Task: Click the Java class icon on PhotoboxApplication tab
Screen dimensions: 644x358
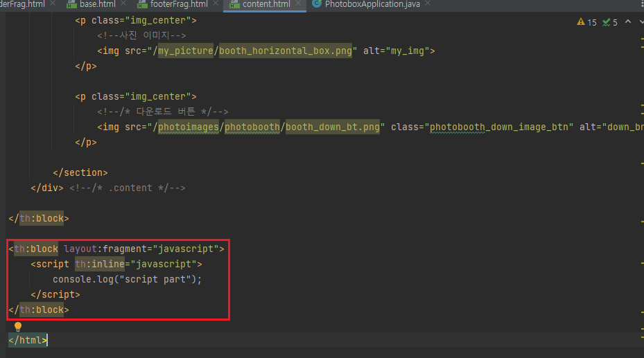Action: [316, 3]
